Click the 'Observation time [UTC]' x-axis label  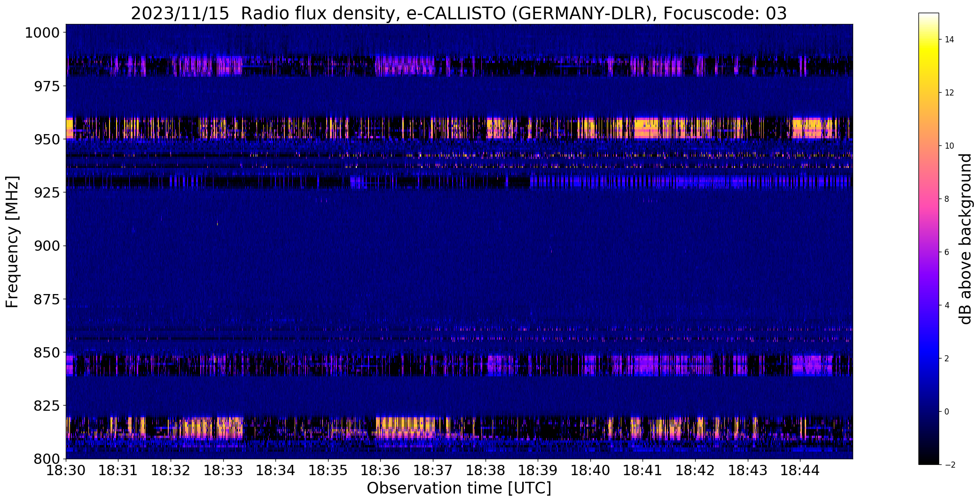click(x=459, y=488)
